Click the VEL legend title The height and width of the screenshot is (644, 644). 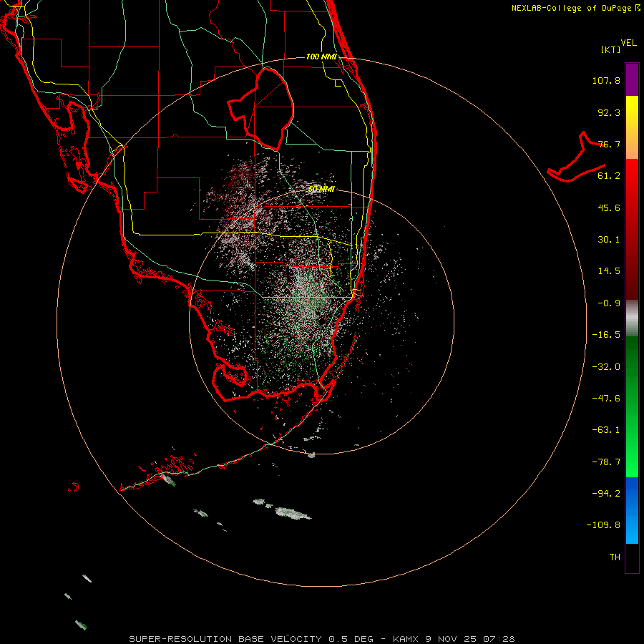pos(629,43)
